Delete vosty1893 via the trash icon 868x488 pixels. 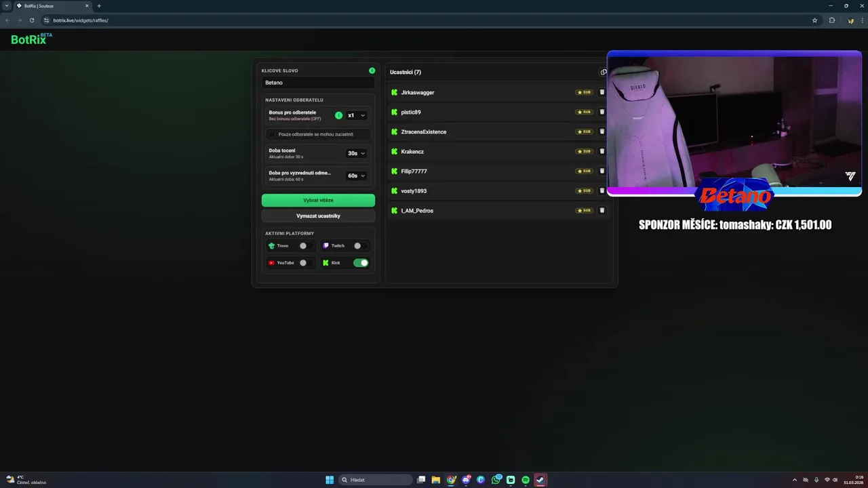pos(601,190)
